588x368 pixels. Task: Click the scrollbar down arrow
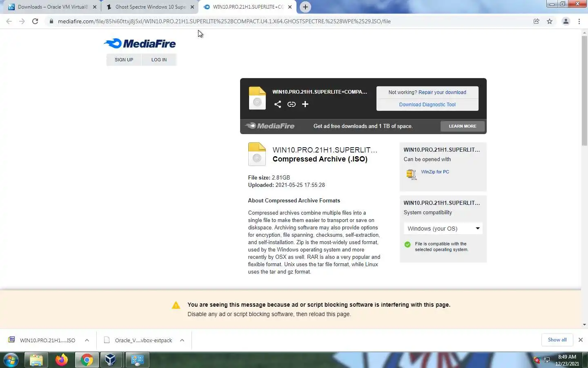tap(584, 325)
